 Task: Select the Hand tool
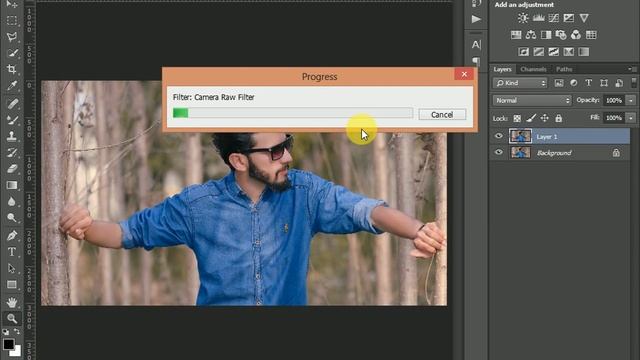(x=12, y=302)
